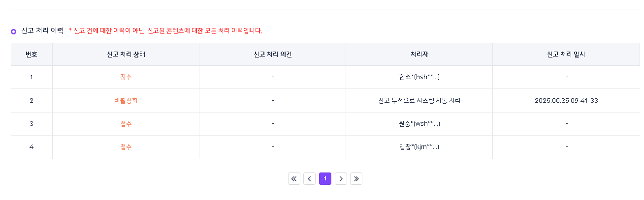644x200 pixels.
Task: Click the 신고 누적으로 시스템 자동 처리 cell
Action: click(x=419, y=100)
